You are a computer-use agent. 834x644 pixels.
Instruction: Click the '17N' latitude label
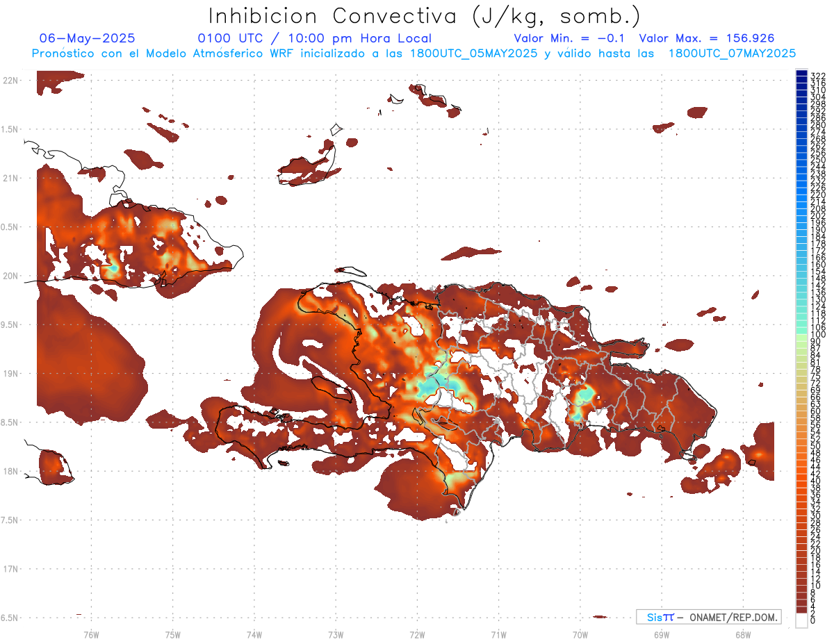pos(10,569)
